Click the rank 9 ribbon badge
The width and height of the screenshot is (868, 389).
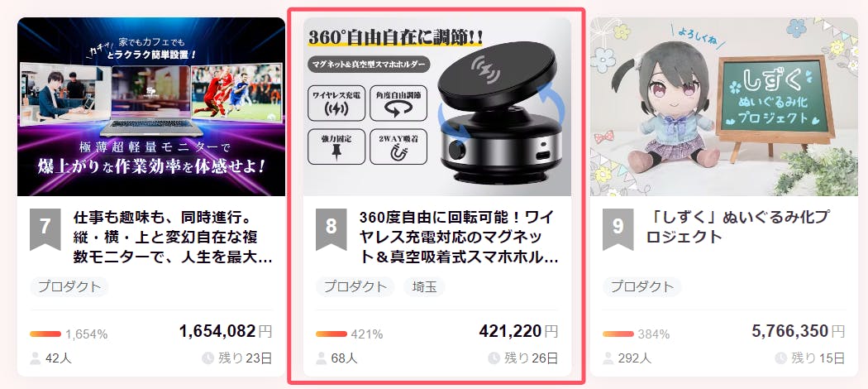coord(618,228)
